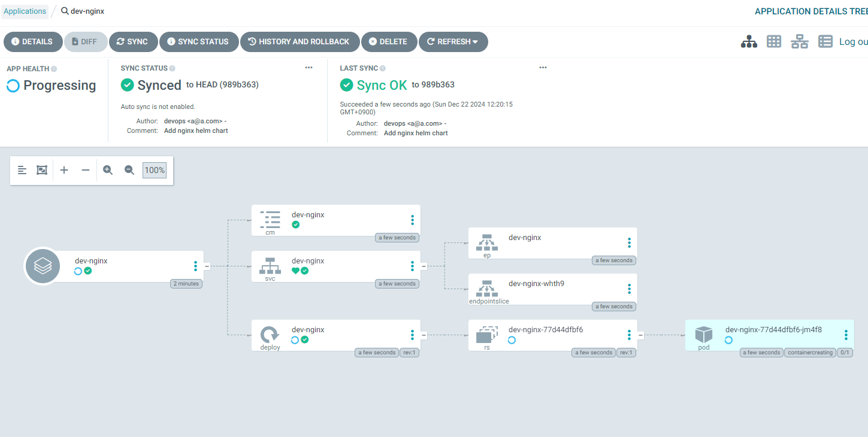Viewport: 868px width, 437px height.
Task: Collapse children of dev-nginx svc node
Action: 424,266
